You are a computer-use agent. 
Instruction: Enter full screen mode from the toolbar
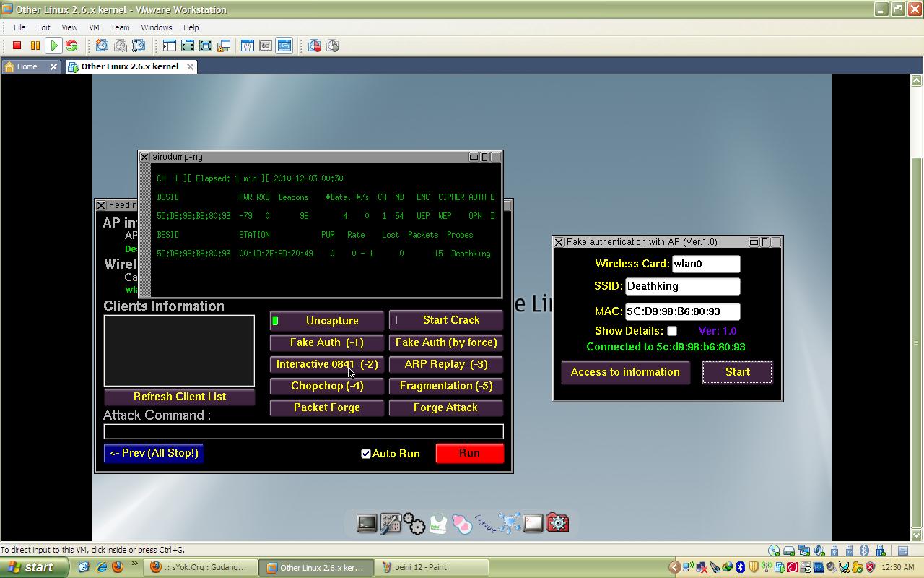pos(206,46)
